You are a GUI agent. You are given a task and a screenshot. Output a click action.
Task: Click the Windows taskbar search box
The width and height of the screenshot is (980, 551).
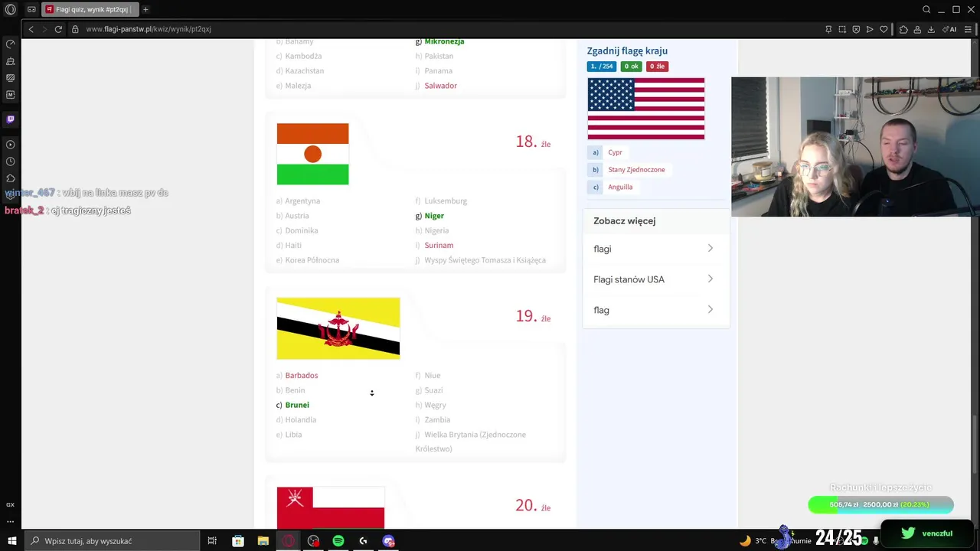(112, 541)
